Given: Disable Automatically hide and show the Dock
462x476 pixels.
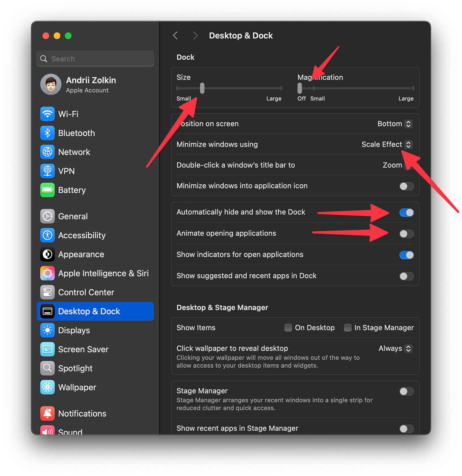Looking at the screenshot, I should pyautogui.click(x=407, y=213).
